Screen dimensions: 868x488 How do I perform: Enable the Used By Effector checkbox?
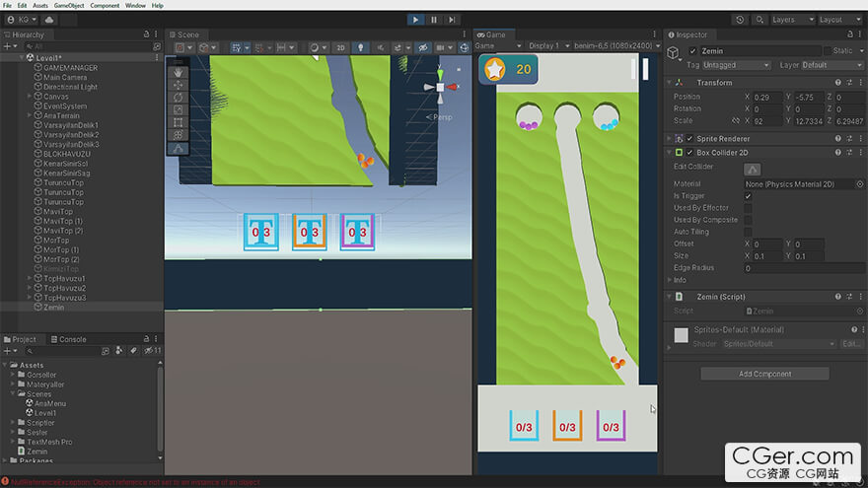[748, 208]
